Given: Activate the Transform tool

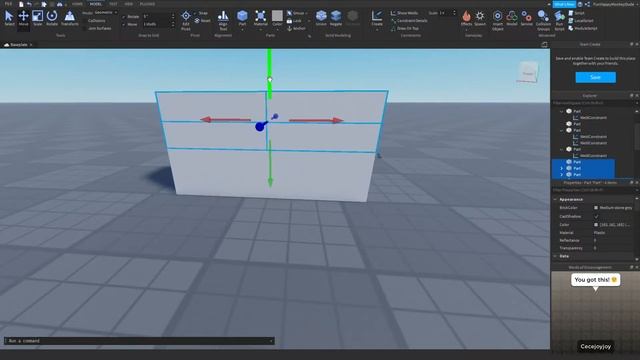Looking at the screenshot, I should pos(70,18).
